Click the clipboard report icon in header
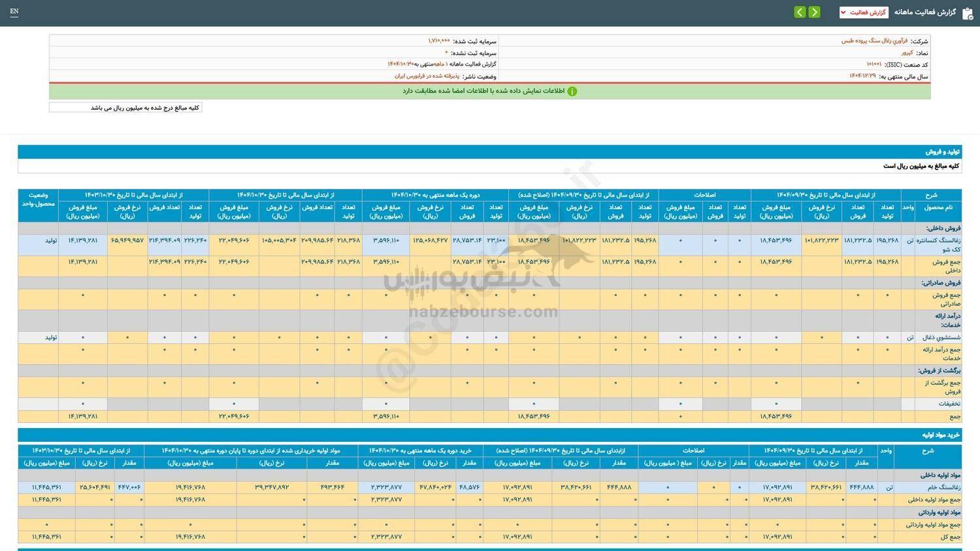 point(968,13)
